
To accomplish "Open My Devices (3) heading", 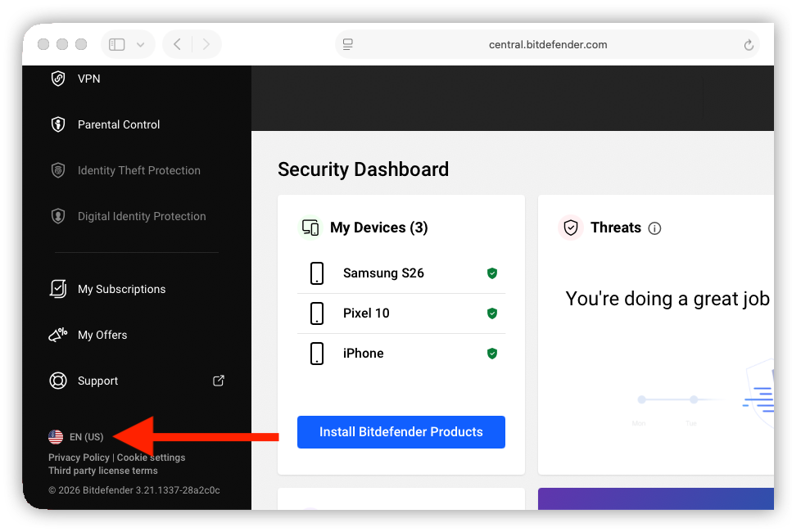I will click(379, 228).
